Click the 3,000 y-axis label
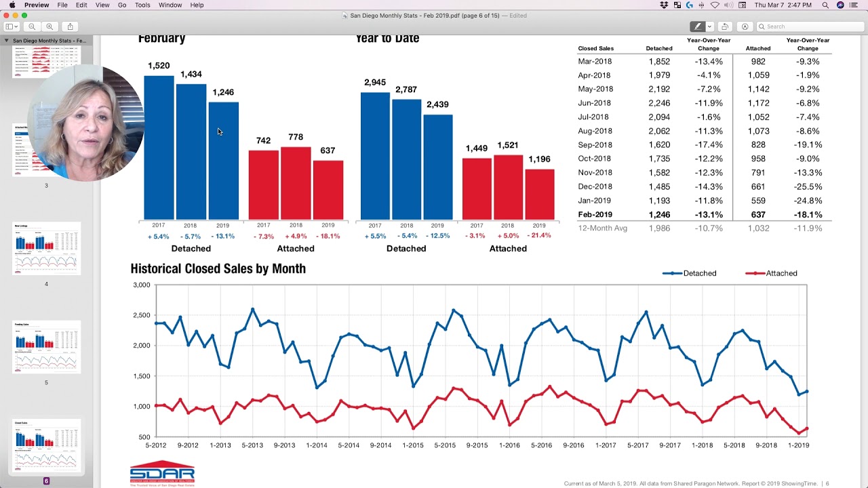868x488 pixels. pos(141,285)
